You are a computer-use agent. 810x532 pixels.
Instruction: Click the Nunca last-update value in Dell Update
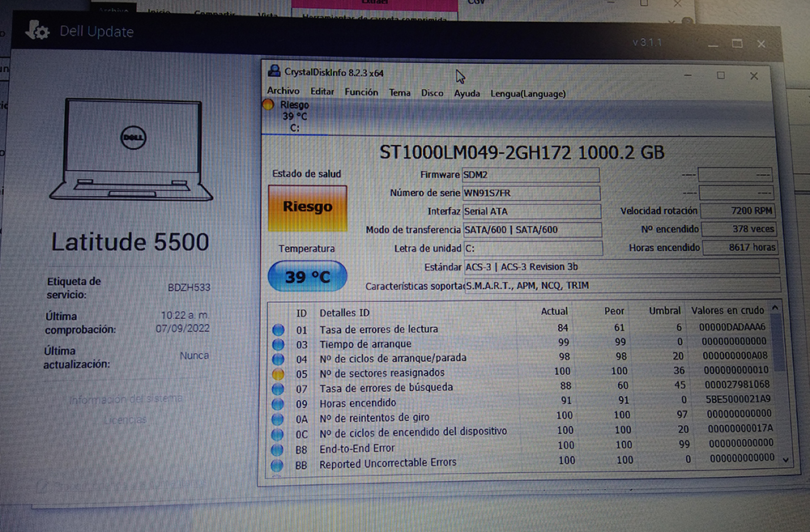194,355
